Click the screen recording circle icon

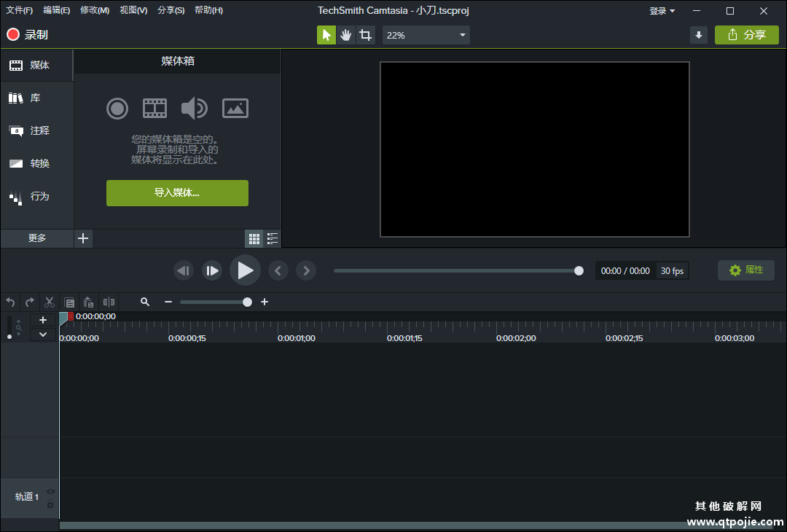[x=117, y=109]
